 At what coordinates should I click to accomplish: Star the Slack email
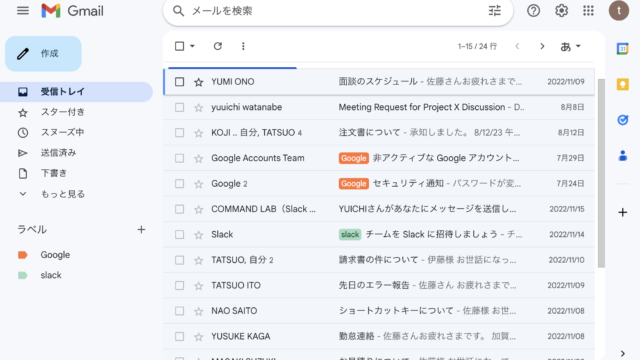pyautogui.click(x=198, y=235)
